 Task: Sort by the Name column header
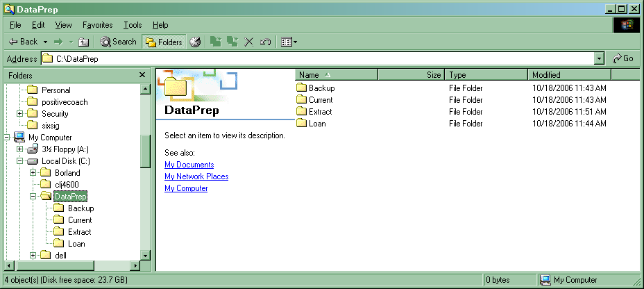point(337,75)
